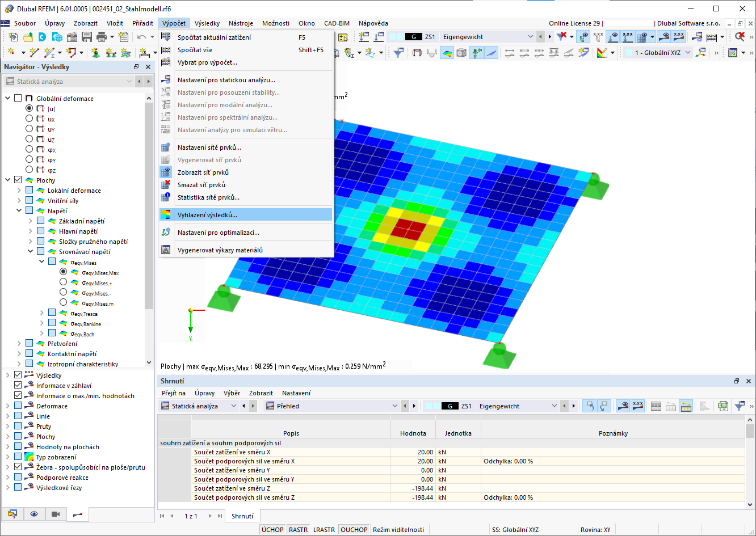756x536 pixels.
Task: Open the Výsledky menu
Action: (207, 23)
